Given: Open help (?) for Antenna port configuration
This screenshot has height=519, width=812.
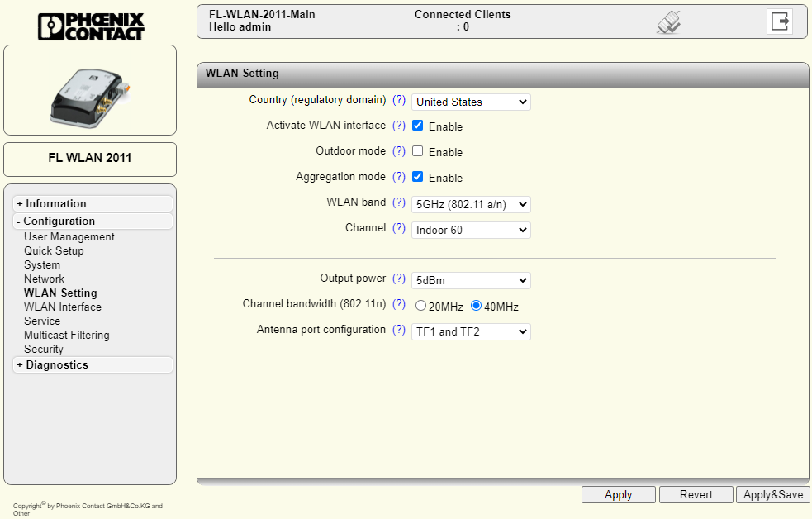Looking at the screenshot, I should pyautogui.click(x=399, y=330).
